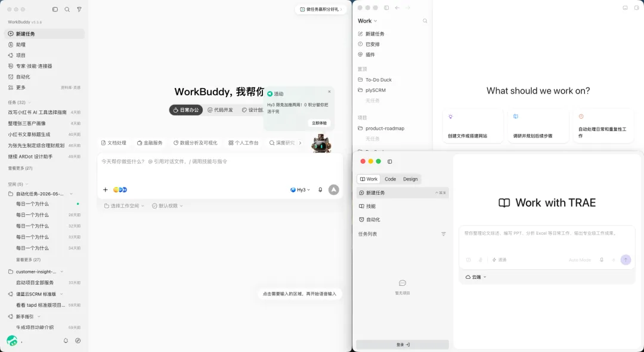644x352 pixels.
Task: Toggle the WorkBuddy sidebar panel icon
Action: coord(55,10)
